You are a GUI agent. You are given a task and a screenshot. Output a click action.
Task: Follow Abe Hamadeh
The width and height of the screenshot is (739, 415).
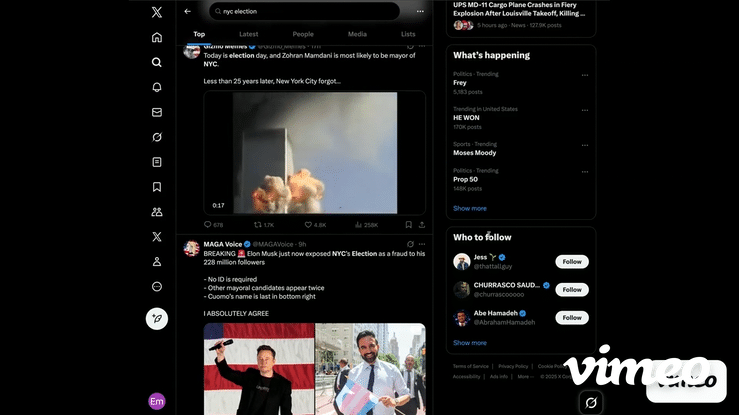pyautogui.click(x=572, y=317)
